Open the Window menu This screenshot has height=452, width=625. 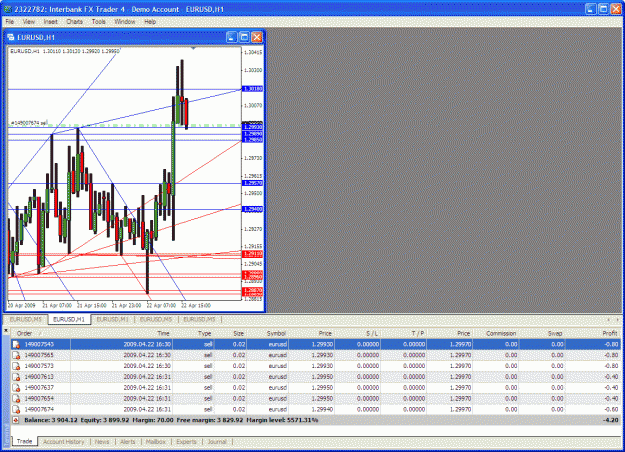click(125, 22)
